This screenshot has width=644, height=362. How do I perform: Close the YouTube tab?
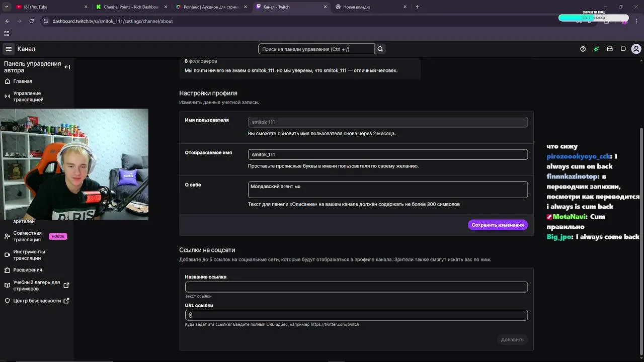click(x=86, y=7)
